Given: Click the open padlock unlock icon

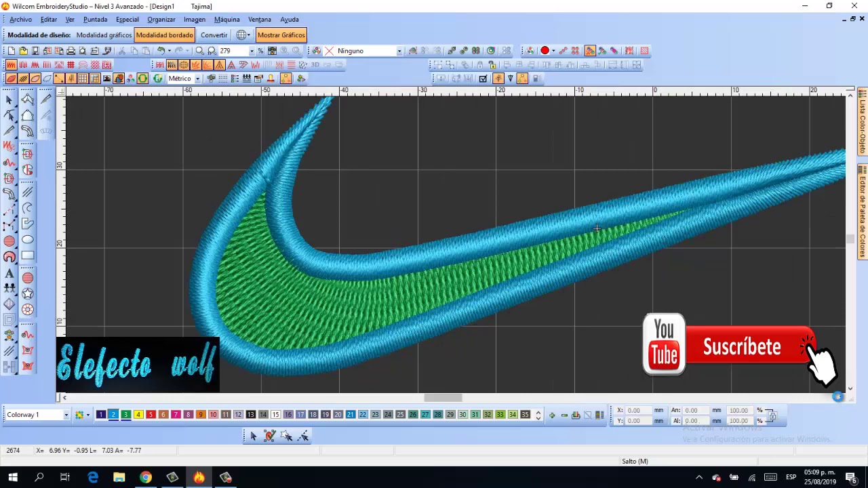Looking at the screenshot, I should click(x=492, y=65).
